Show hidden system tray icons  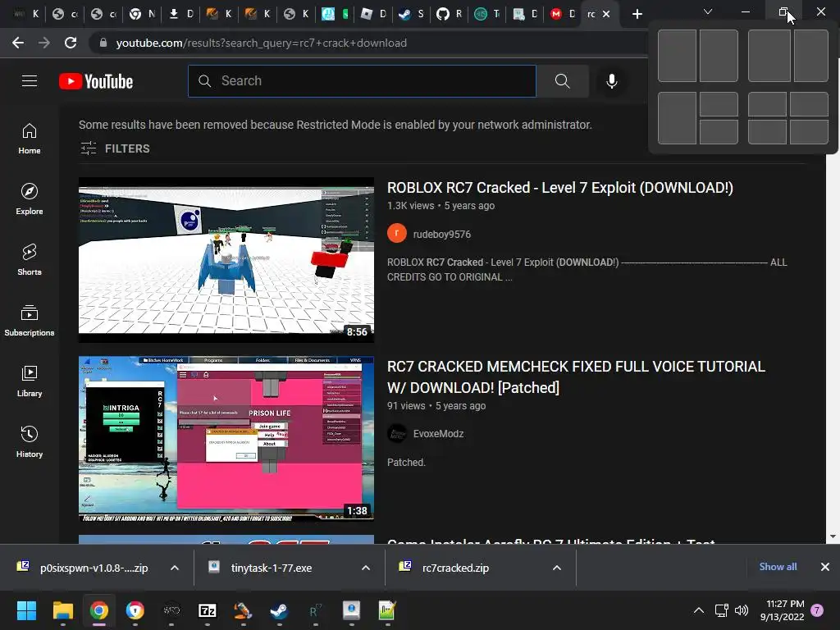699,610
